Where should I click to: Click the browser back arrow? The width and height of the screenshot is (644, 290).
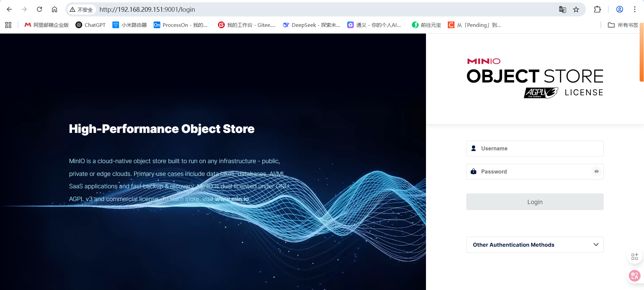[9, 9]
